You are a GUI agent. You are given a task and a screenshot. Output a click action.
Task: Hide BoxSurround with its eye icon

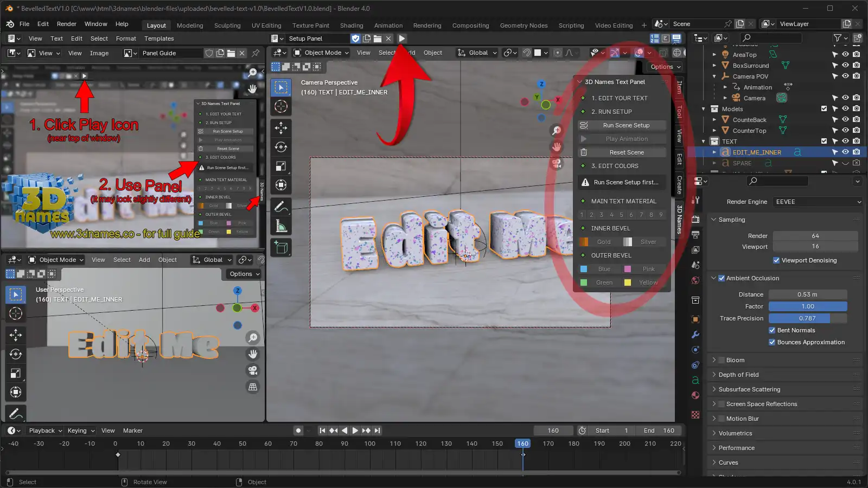tap(845, 66)
